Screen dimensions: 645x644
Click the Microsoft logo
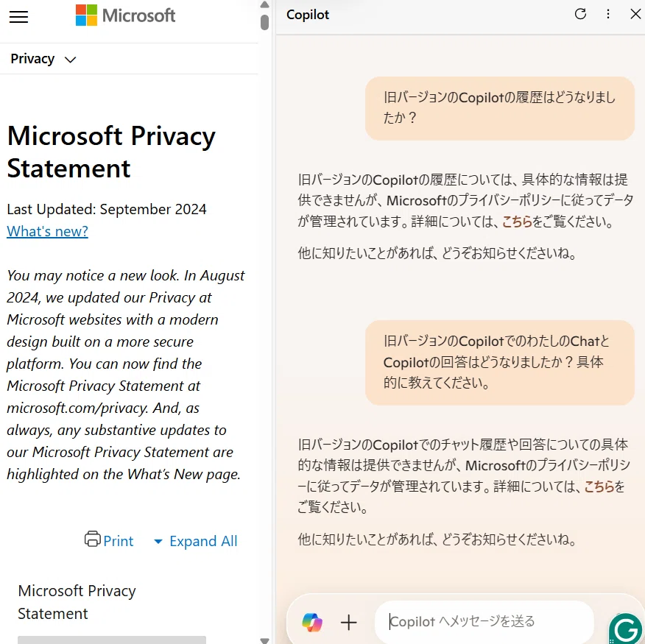(x=125, y=15)
